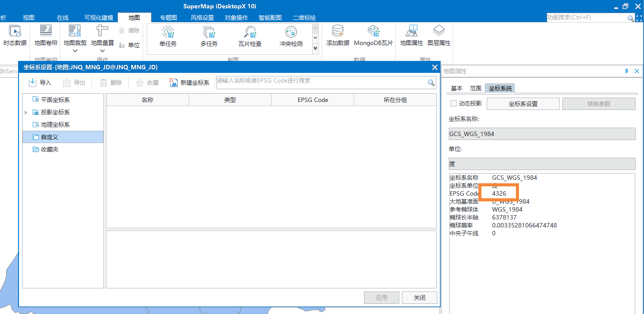The image size is (644, 314).
Task: Select the 地图 ribbon tab
Action: [134, 18]
